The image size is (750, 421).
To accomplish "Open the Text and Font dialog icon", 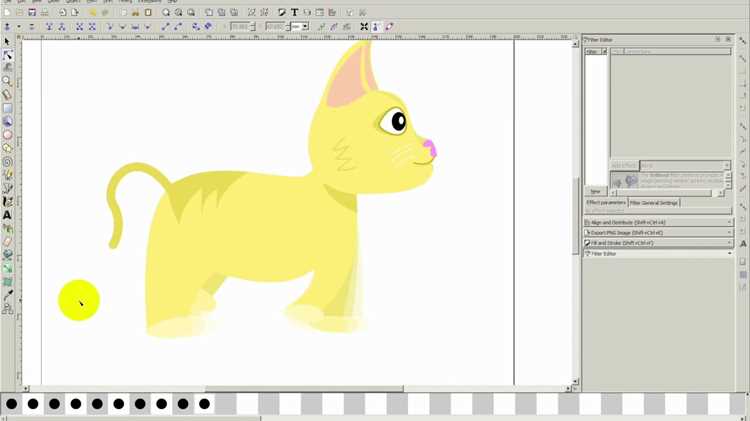I will [294, 12].
